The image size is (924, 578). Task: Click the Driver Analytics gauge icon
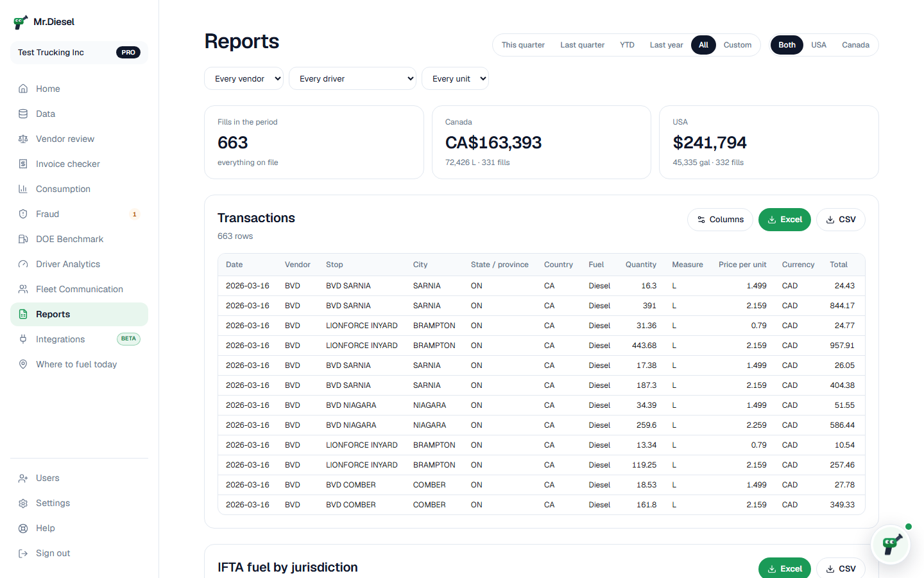pos(23,264)
